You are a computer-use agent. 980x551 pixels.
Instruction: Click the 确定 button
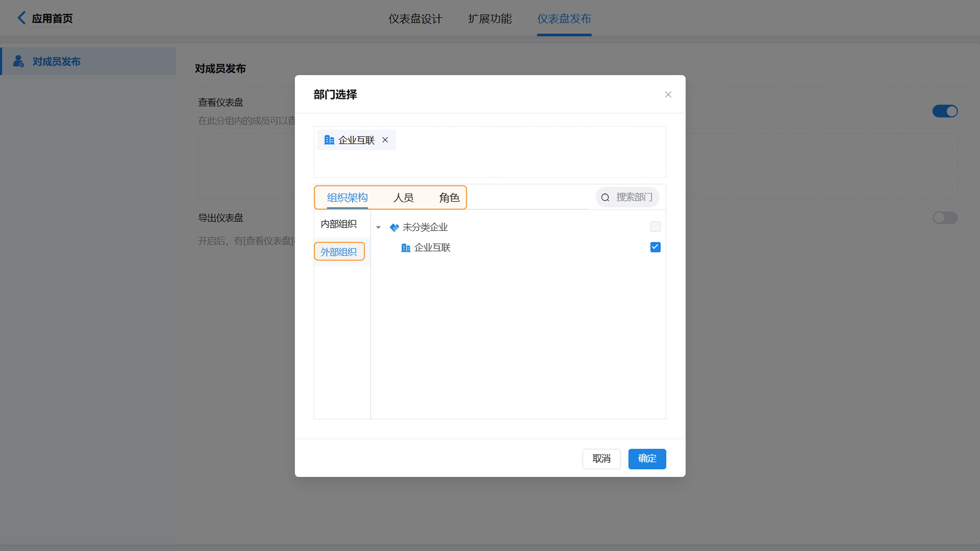(647, 459)
